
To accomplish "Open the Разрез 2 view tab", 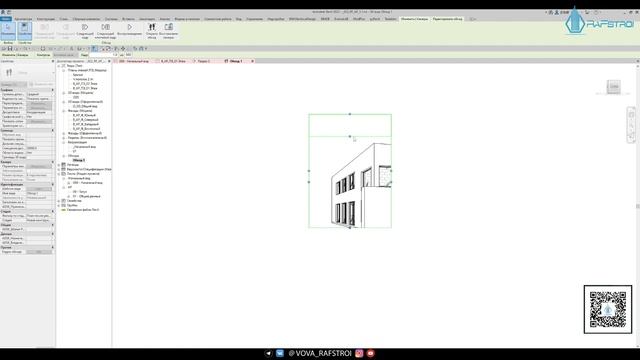I will click(x=204, y=61).
